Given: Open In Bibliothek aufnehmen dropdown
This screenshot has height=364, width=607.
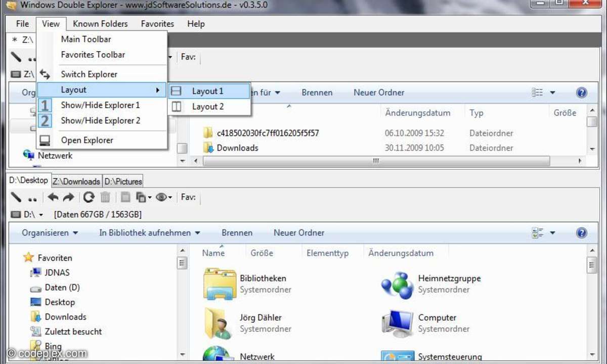Looking at the screenshot, I should click(x=150, y=233).
